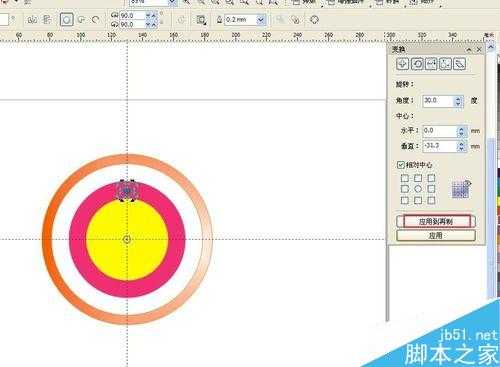
Task: Choose the Pie shape button in property bar
Action: [x=81, y=20]
